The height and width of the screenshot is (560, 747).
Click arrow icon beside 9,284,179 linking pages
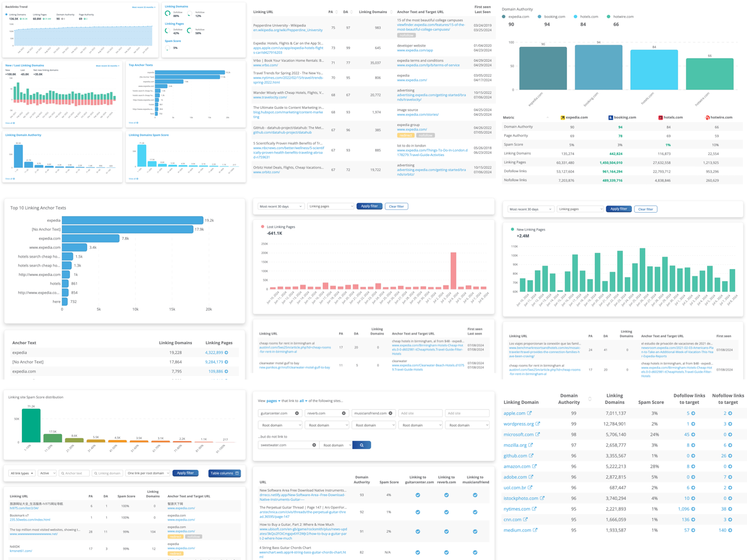226,362
